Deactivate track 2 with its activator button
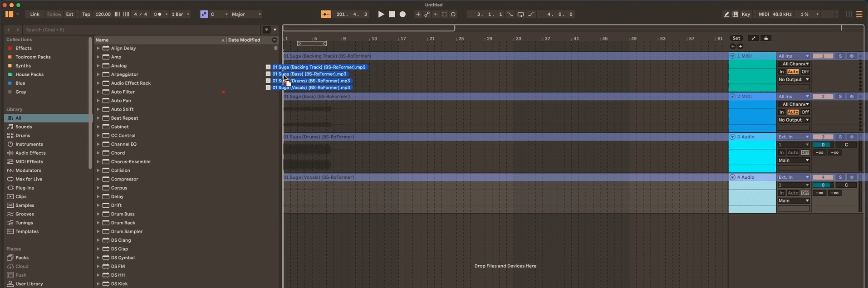Viewport: 868px width, 288px height. click(x=823, y=97)
